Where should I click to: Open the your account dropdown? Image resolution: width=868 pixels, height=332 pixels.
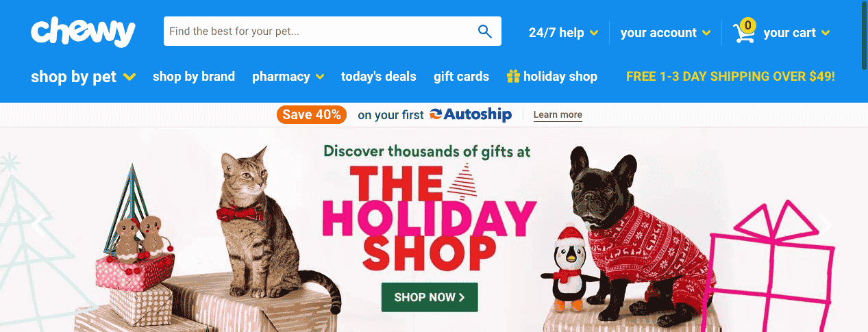click(664, 32)
